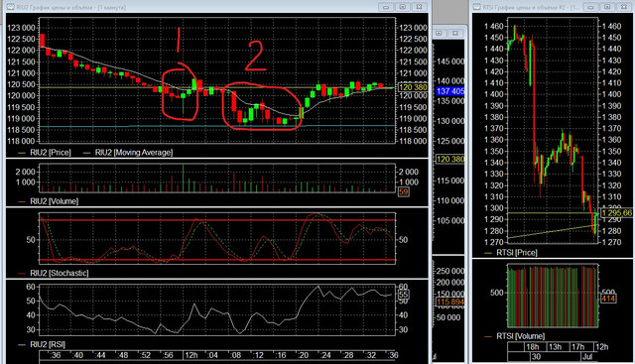
Task: Click the :48 time axis label
Action: click(122, 355)
